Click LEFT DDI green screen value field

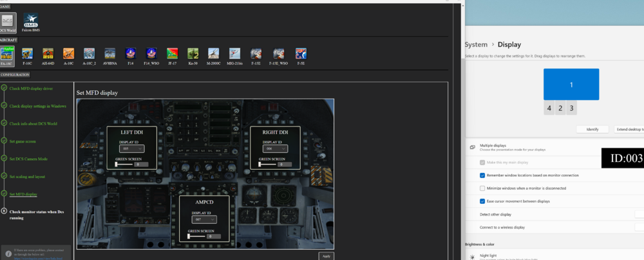pyautogui.click(x=141, y=164)
